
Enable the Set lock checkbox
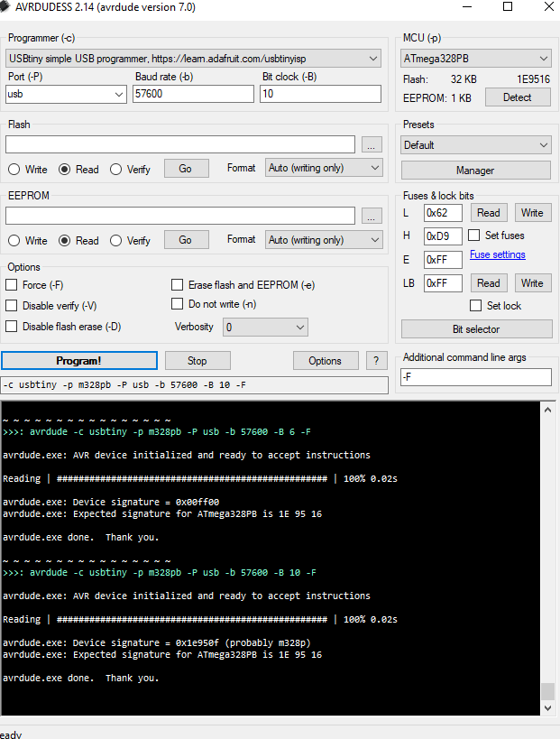(476, 305)
